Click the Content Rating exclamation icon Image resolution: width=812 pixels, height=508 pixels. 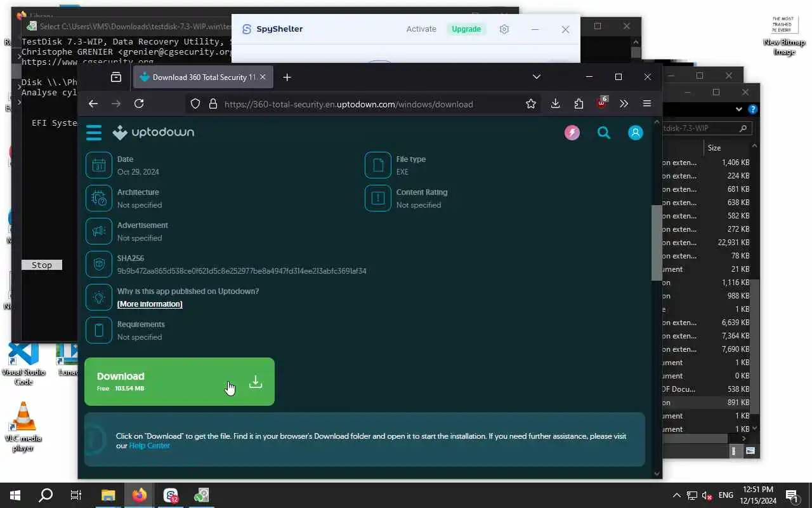point(377,199)
